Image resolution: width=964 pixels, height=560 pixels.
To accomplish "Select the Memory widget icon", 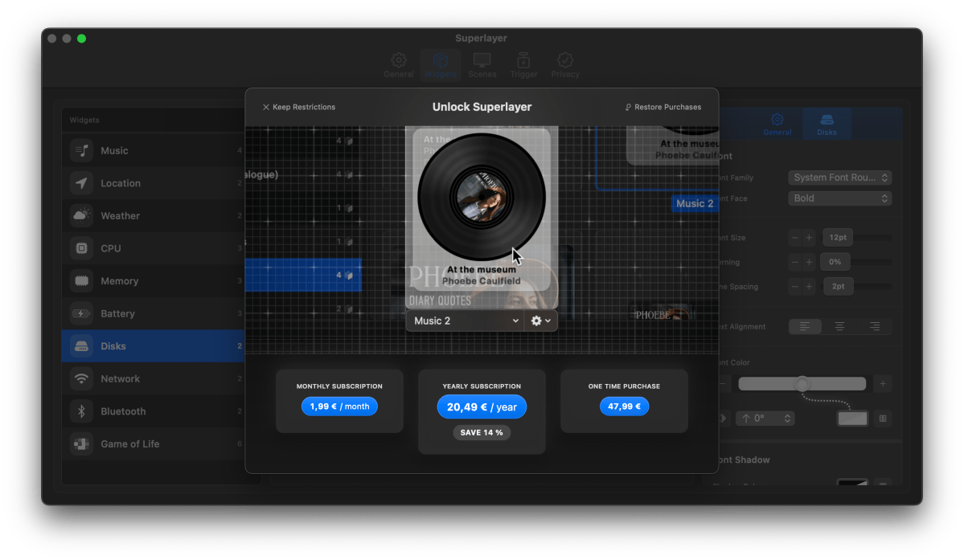I will click(x=81, y=280).
